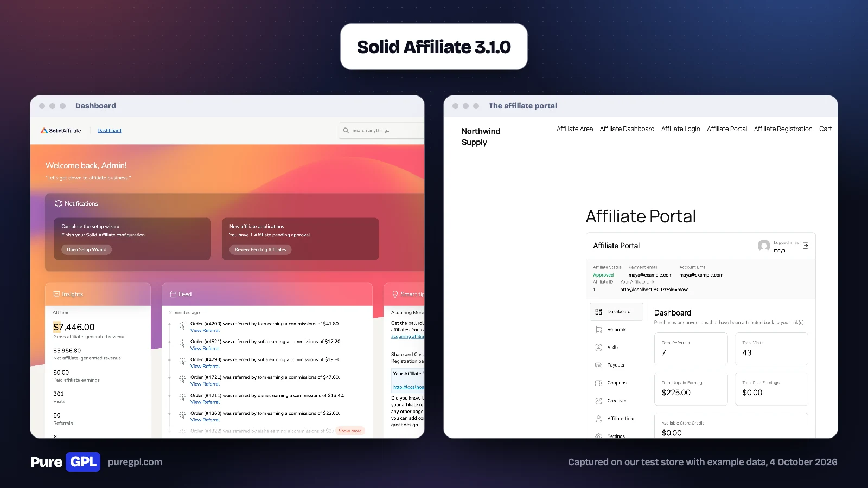Click the $7,446.00 gross revenue figure
Viewport: 868px width, 488px height.
tap(74, 327)
